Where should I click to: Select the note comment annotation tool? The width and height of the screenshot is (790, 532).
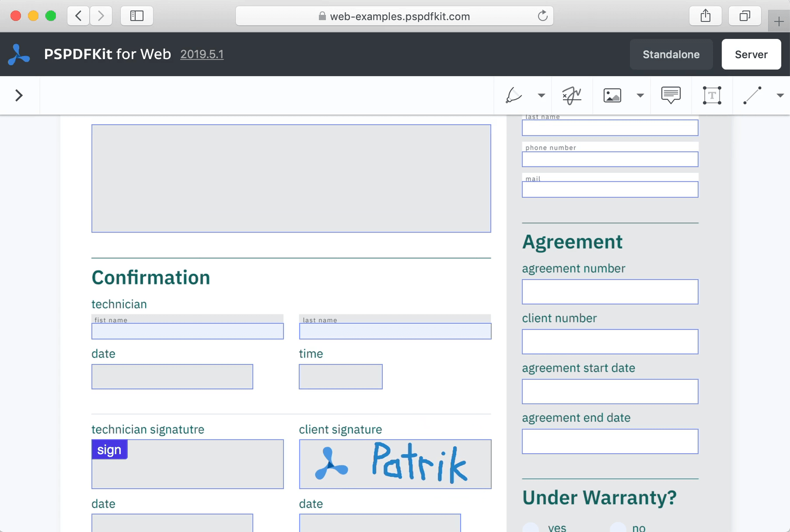pyautogui.click(x=671, y=95)
